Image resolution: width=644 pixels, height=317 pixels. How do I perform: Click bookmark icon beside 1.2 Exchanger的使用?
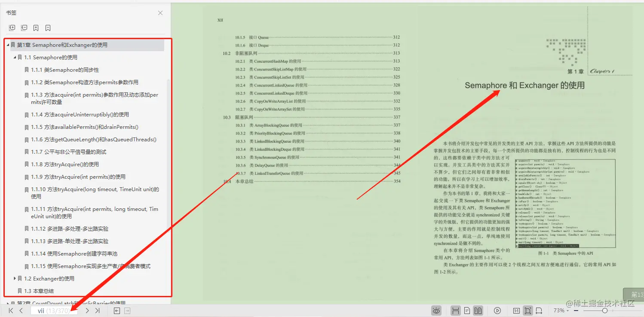[x=20, y=279]
